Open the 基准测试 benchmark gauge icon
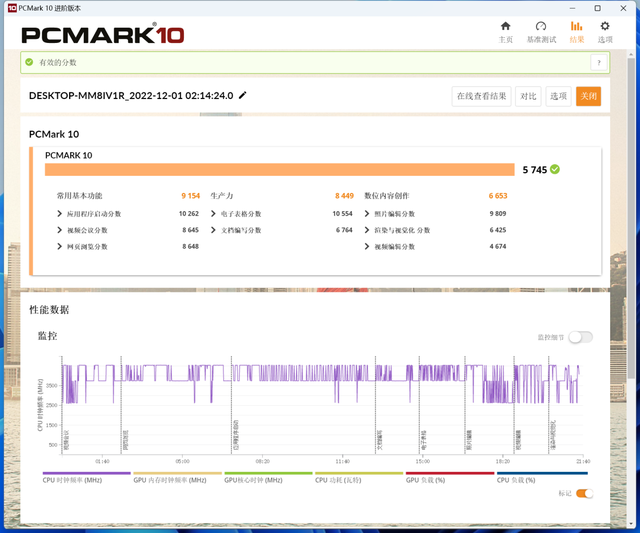Image resolution: width=640 pixels, height=533 pixels. click(x=541, y=27)
